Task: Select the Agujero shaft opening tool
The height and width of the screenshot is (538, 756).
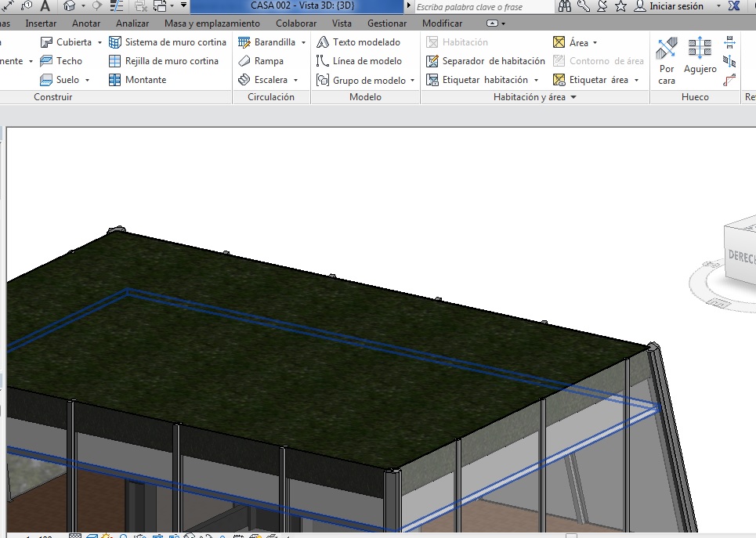Action: coord(700,56)
